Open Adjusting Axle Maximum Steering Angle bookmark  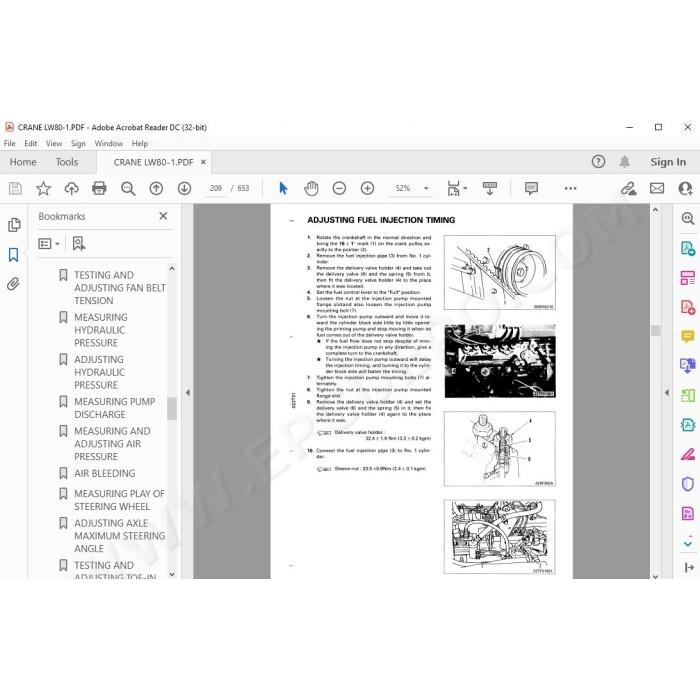(119, 536)
